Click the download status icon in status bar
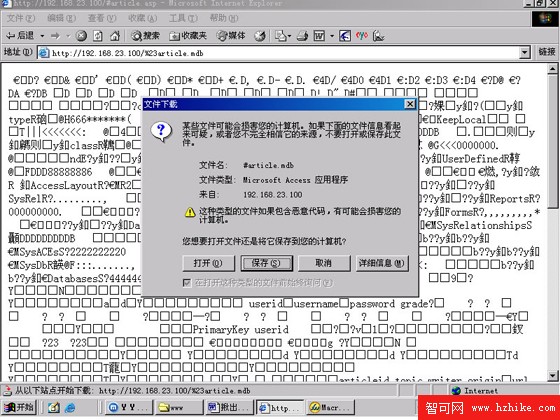 coord(7,391)
